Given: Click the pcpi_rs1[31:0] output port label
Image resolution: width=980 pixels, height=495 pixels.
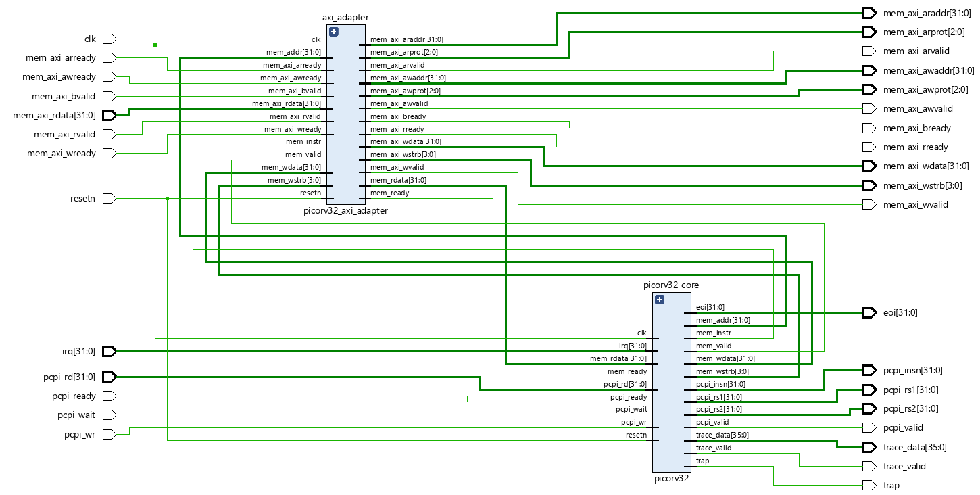Looking at the screenshot, I should (910, 390).
